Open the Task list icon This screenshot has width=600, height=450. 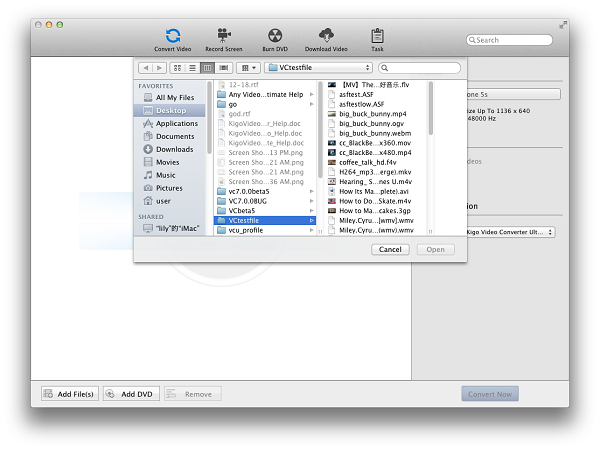[377, 38]
